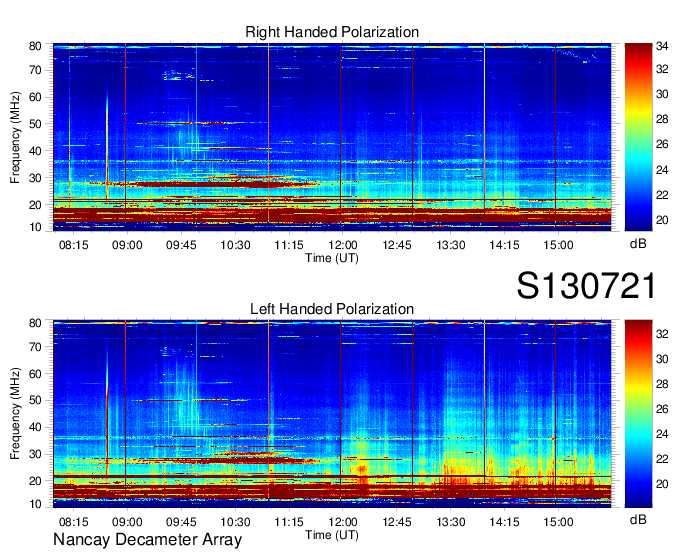
Task: Click the 12:00 tick under the Right Handed plot
Action: 343,245
